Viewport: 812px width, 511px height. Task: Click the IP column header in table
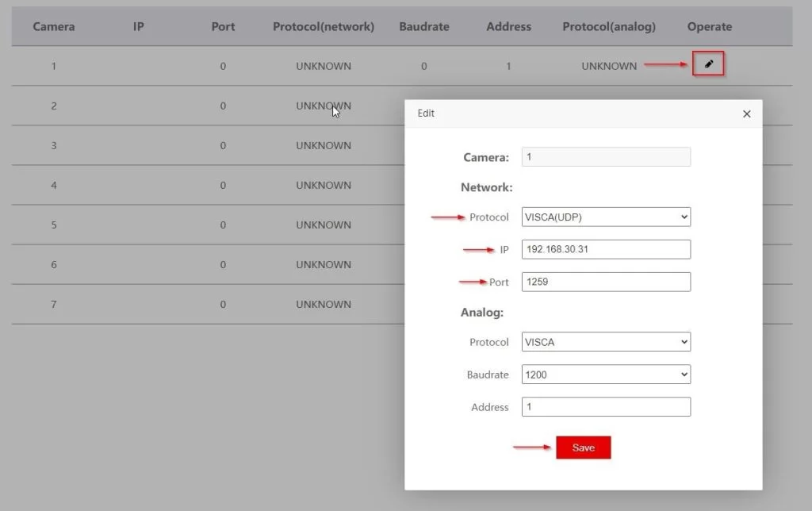click(x=138, y=26)
